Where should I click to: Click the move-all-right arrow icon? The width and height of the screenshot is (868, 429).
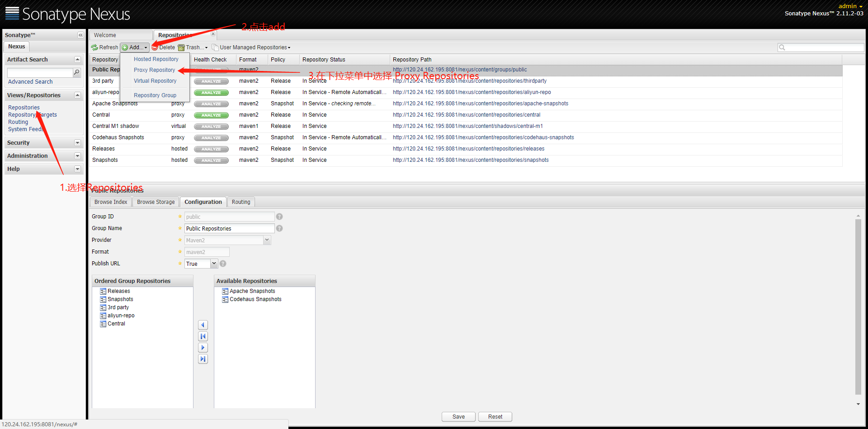tap(203, 359)
